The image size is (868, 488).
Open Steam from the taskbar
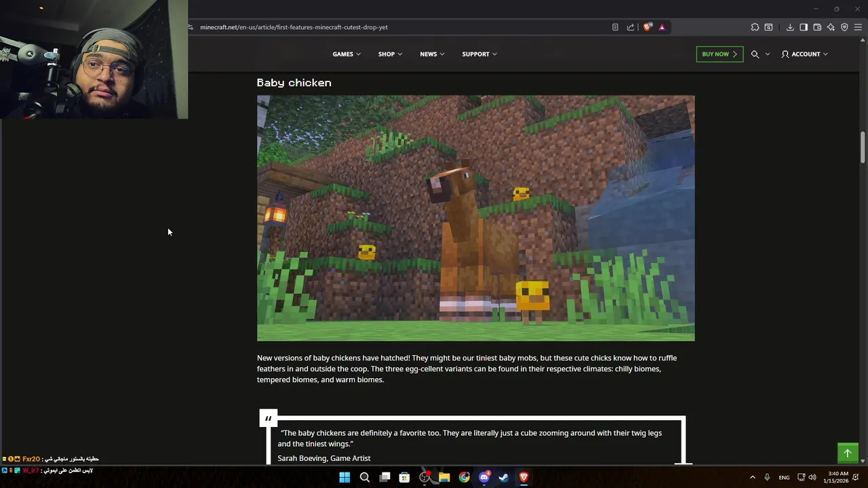[x=504, y=477]
